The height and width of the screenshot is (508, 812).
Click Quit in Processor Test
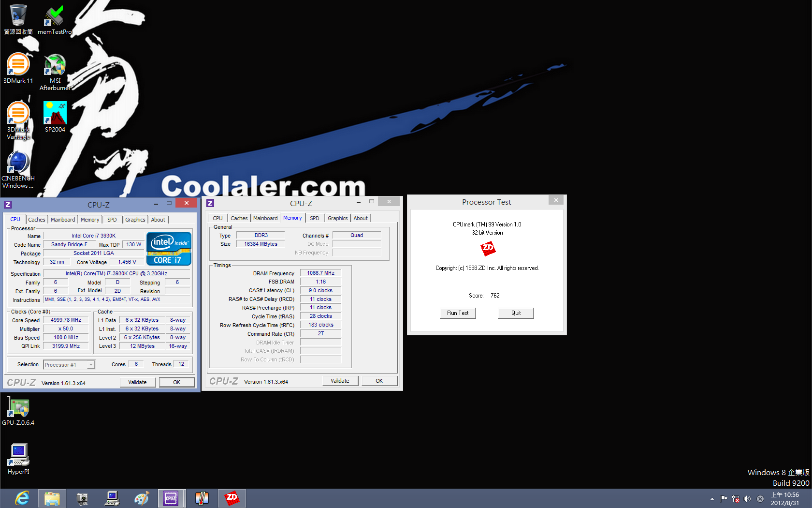[516, 313]
